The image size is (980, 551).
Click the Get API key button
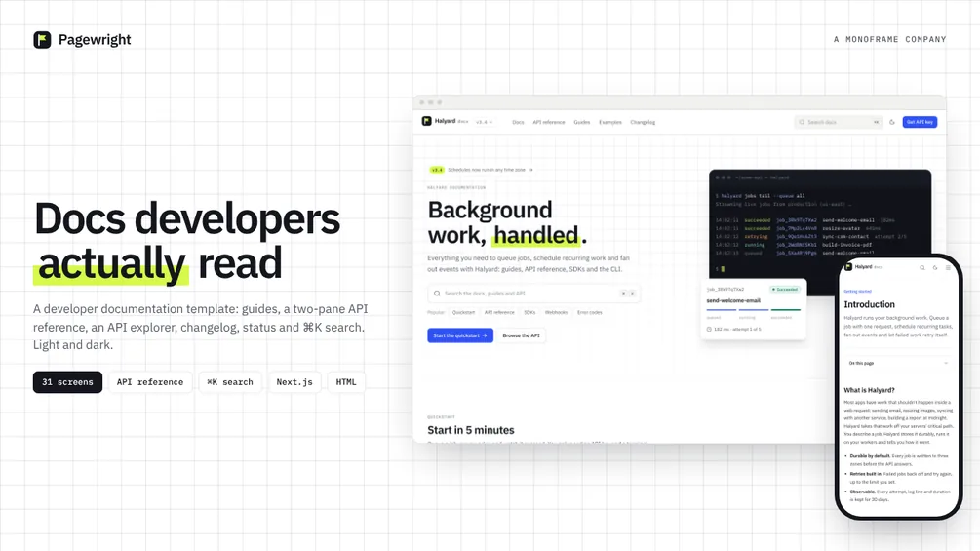(920, 122)
